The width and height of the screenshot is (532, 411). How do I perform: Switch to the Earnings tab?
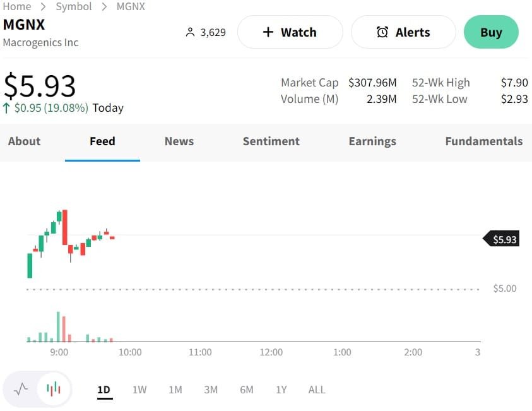click(372, 141)
